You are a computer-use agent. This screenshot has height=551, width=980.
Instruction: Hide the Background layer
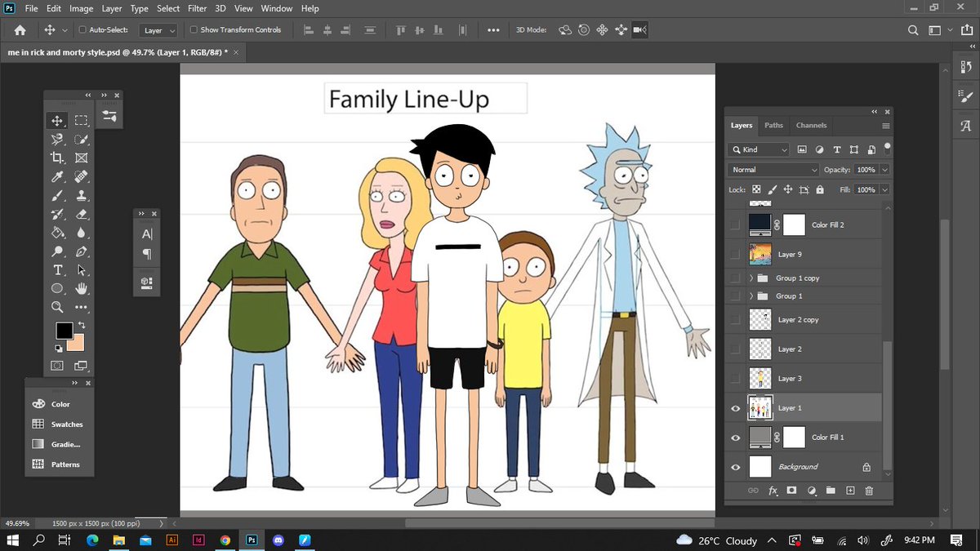735,467
